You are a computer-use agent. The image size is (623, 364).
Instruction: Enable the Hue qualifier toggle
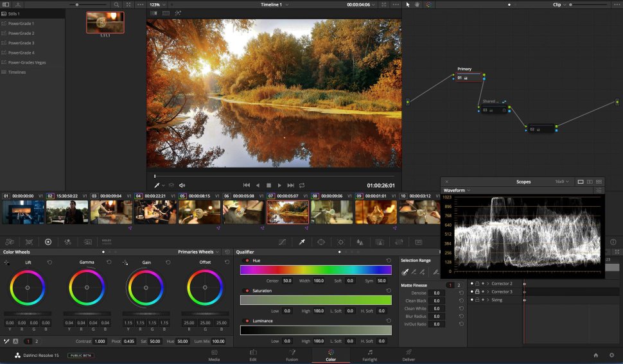click(x=247, y=261)
